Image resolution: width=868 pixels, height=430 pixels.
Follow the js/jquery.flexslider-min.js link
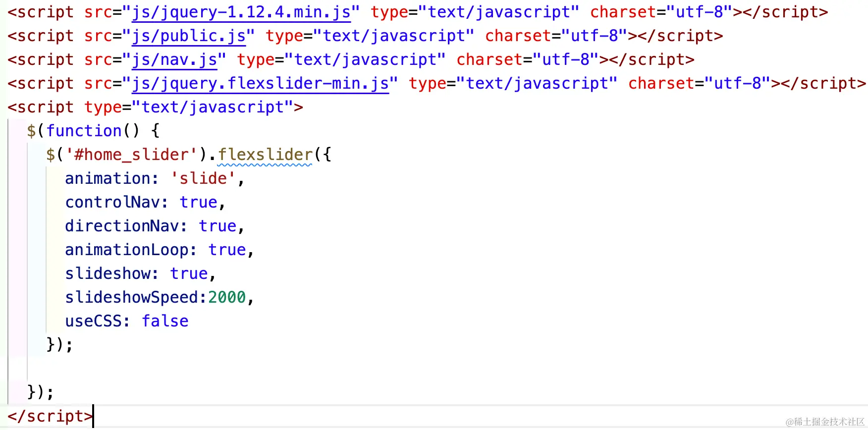click(x=260, y=83)
